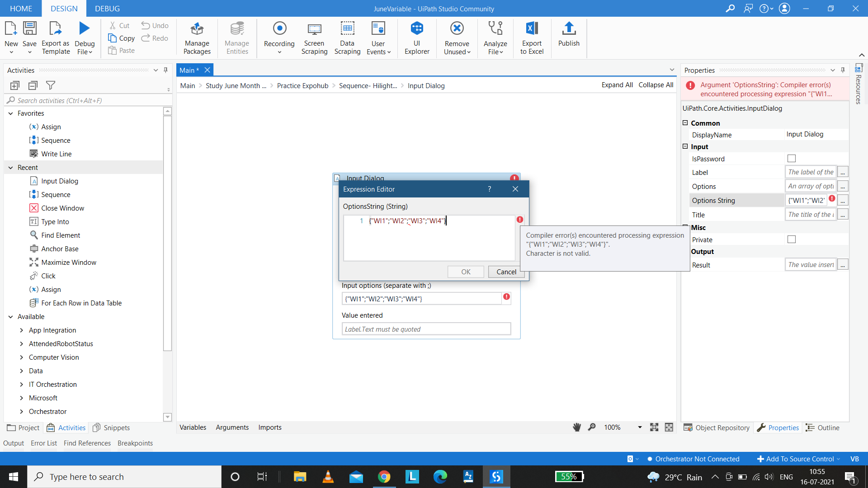Check the Private checkbox under Misc
The image size is (868, 488).
click(x=791, y=239)
